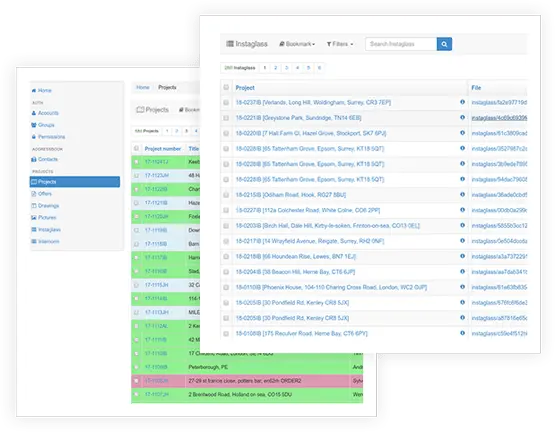Click the Home breadcrumb link
The height and width of the screenshot is (432, 555).
coord(143,87)
